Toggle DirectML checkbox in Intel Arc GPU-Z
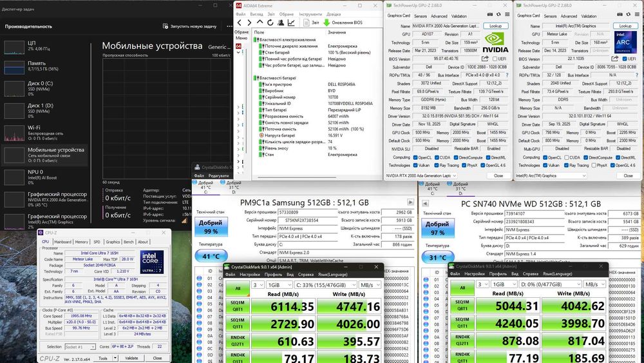The image size is (644, 363). [x=618, y=157]
